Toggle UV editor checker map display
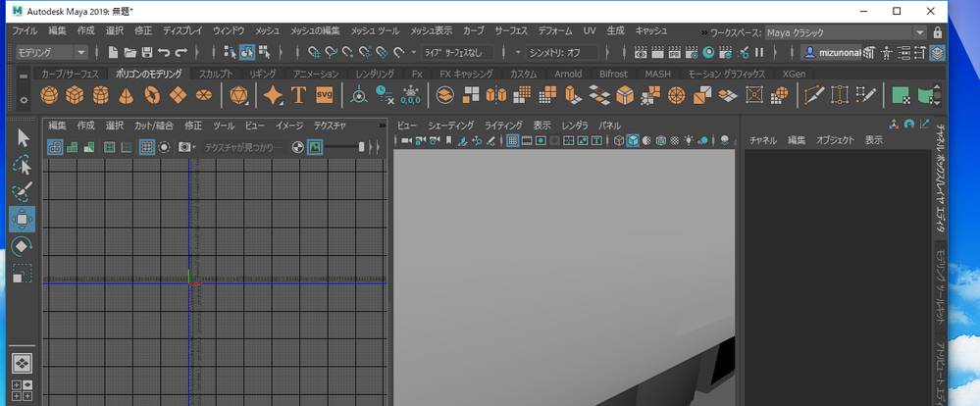This screenshot has width=980, height=406. point(298,147)
